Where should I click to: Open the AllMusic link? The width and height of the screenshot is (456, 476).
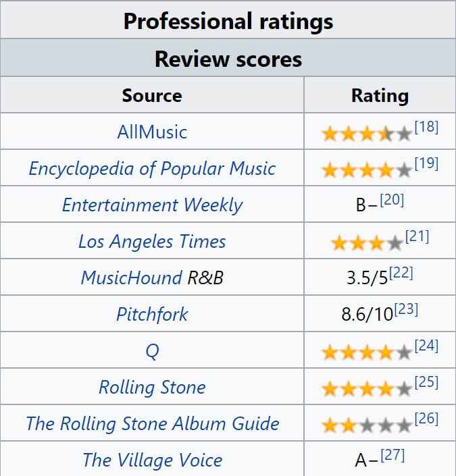[152, 132]
